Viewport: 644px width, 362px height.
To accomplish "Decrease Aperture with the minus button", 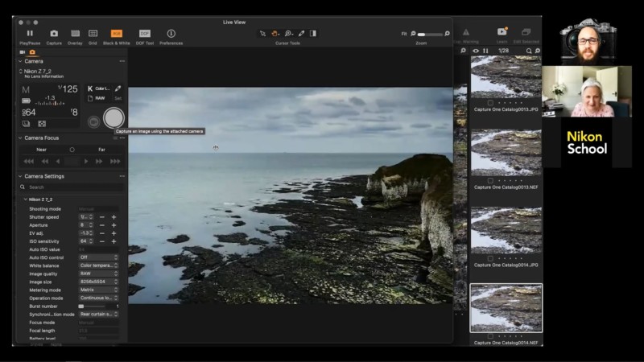I will pyautogui.click(x=102, y=225).
